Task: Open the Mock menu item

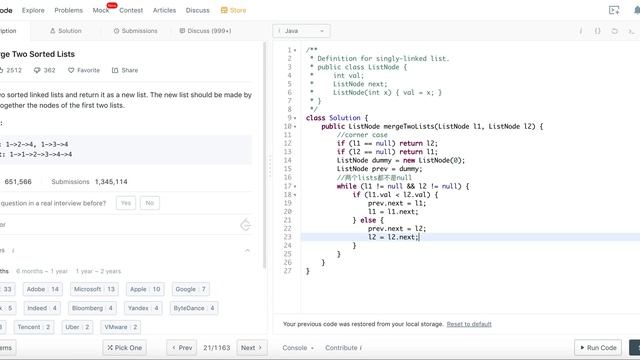Action: click(101, 10)
